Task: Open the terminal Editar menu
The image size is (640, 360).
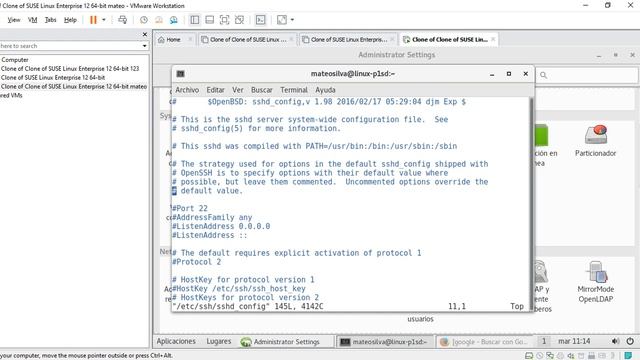Action: pos(215,90)
